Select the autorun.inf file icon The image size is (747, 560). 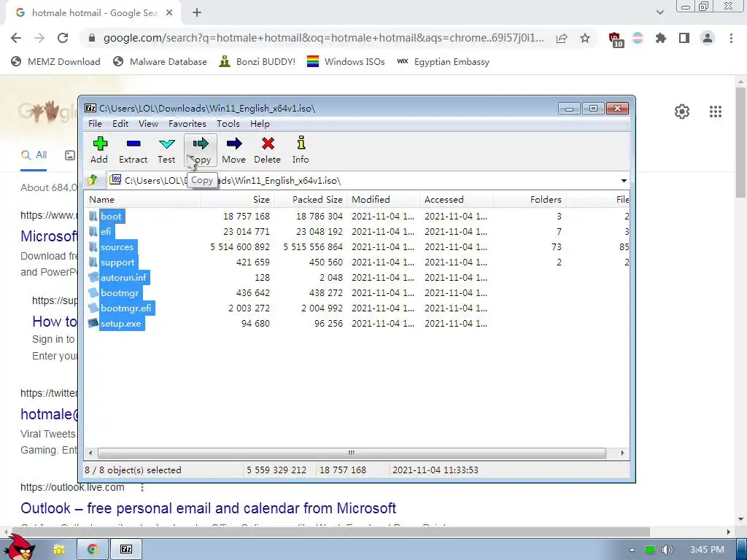pyautogui.click(x=93, y=277)
